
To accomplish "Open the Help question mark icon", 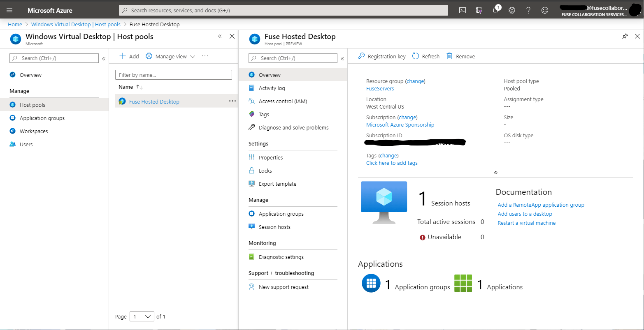I will coord(528,10).
